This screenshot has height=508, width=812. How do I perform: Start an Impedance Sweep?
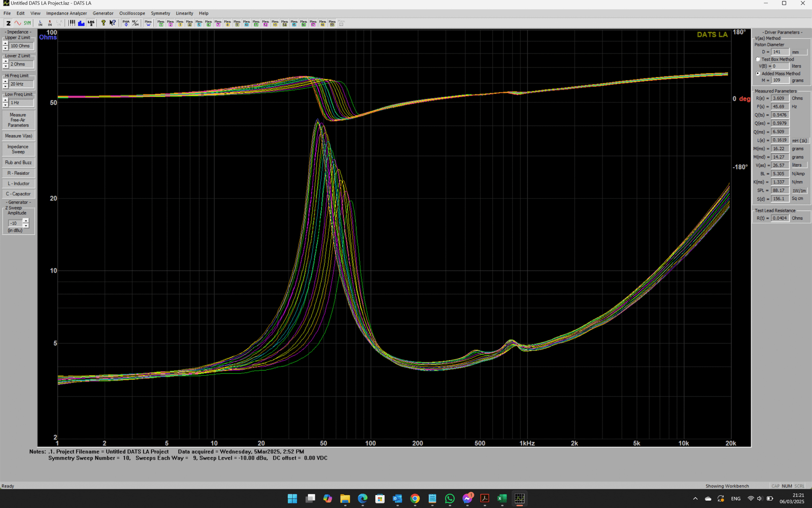click(18, 149)
